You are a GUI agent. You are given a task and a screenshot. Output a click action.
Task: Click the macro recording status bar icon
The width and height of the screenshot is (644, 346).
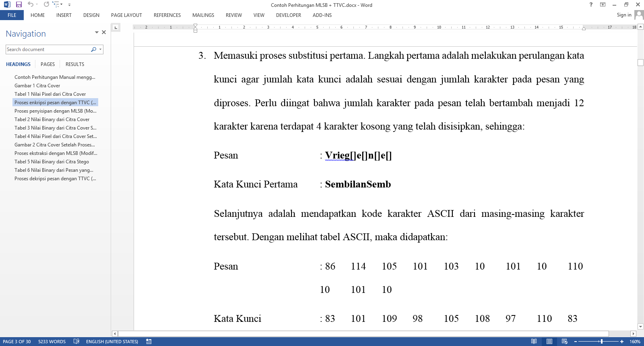149,342
